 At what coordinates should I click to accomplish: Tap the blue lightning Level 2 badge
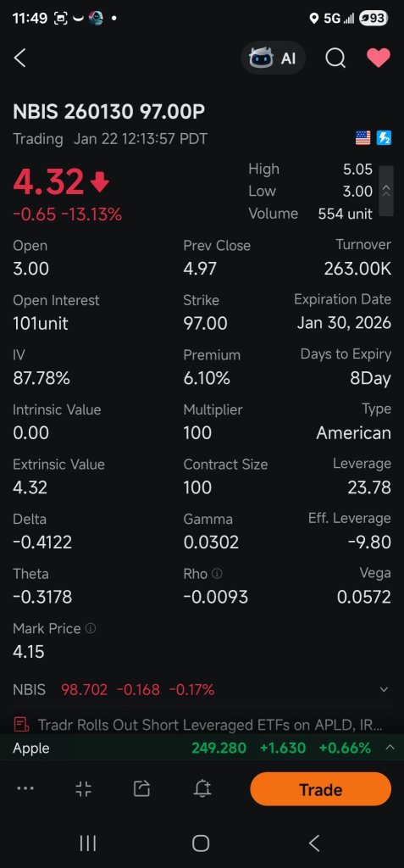[384, 138]
